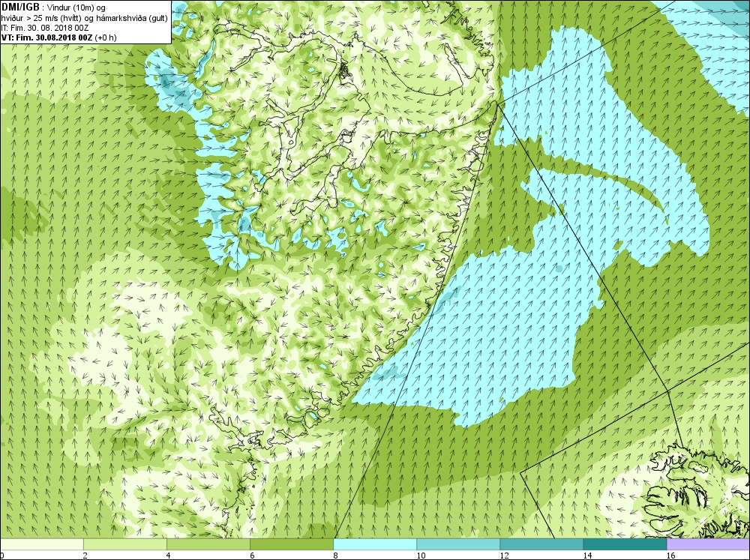Click the 0–2 m/s palest legend swatch
The height and width of the screenshot is (560, 750).
[42, 544]
